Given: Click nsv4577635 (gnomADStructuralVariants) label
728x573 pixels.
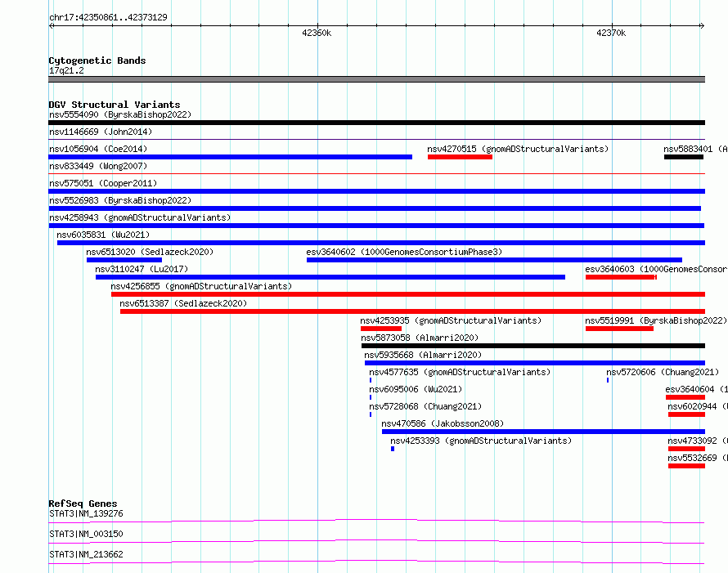Looking at the screenshot, I should pos(460,372).
